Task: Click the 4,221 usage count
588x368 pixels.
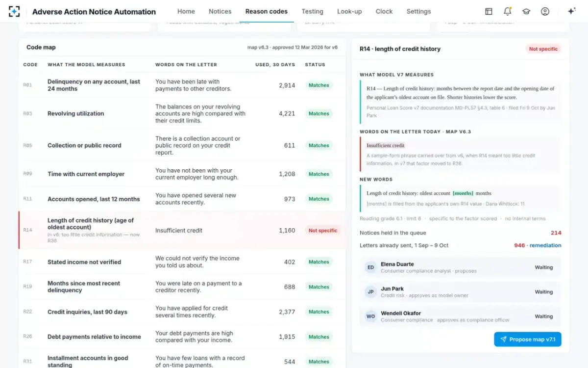Action: [287, 114]
